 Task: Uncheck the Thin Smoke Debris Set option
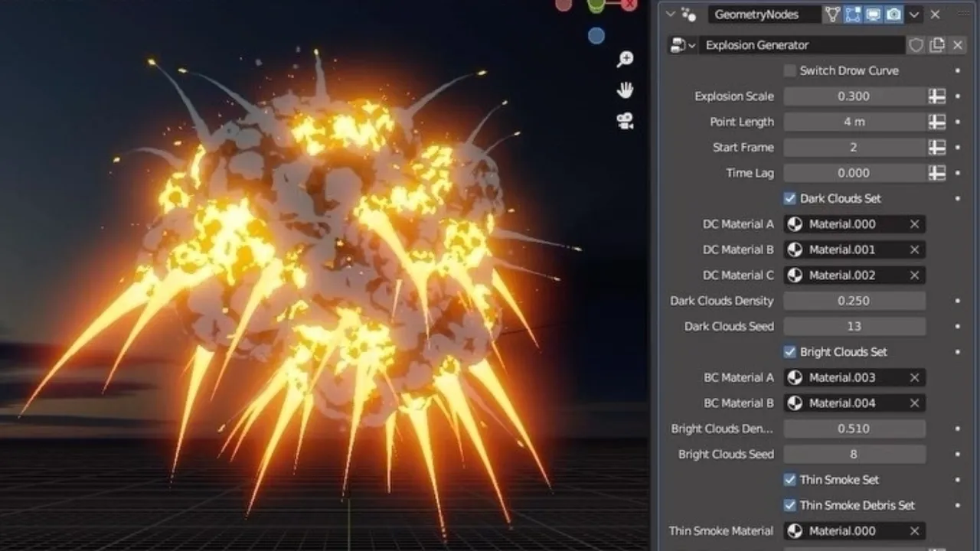coord(789,505)
